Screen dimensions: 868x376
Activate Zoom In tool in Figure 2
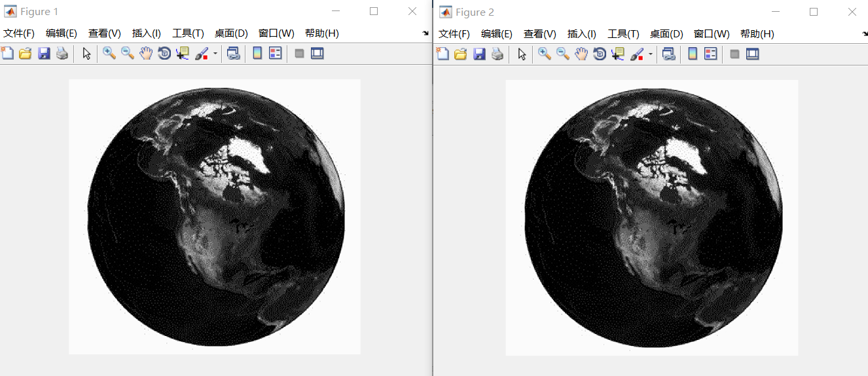point(545,54)
